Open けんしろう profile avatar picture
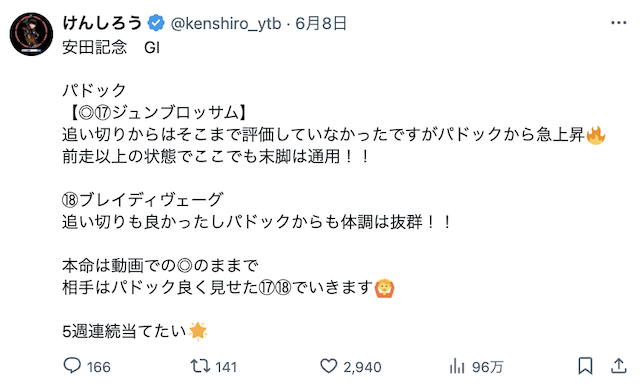Screen dimensions: 640x386 [x=31, y=34]
